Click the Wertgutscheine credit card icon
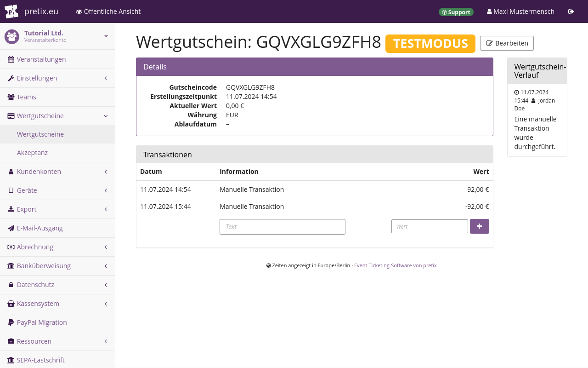Image resolution: width=588 pixels, height=368 pixels. pyautogui.click(x=11, y=116)
